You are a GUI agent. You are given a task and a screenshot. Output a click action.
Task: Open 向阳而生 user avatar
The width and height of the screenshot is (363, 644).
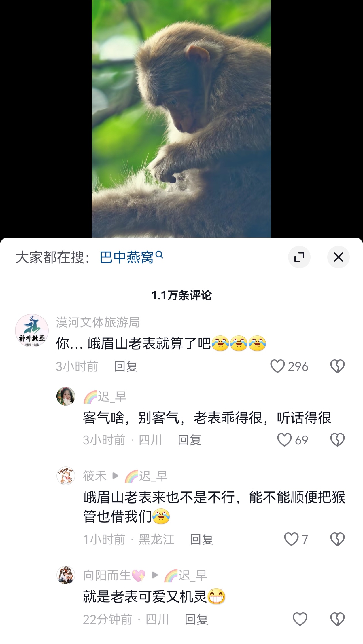pos(66,575)
